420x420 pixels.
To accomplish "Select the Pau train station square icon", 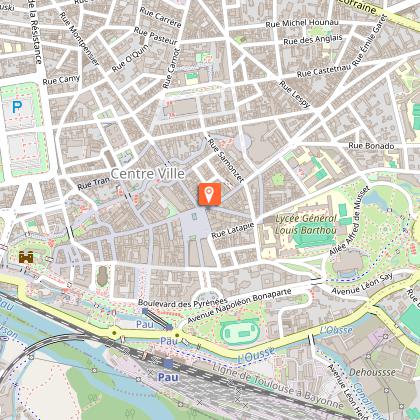I will pyautogui.click(x=168, y=364).
